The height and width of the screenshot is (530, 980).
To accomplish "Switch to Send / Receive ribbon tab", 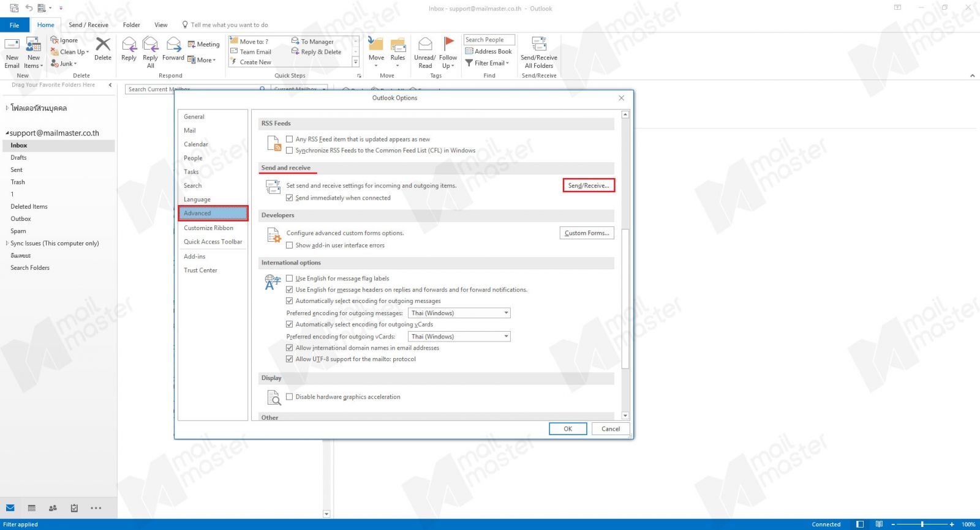I will click(x=88, y=25).
